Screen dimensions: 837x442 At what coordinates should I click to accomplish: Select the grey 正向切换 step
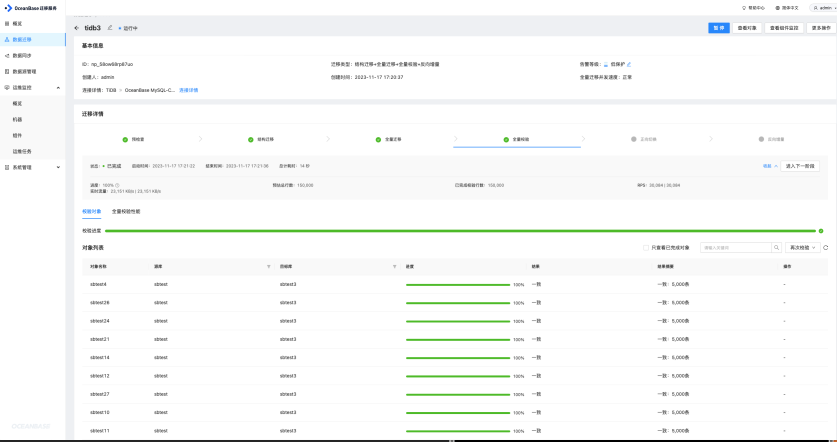click(644, 139)
